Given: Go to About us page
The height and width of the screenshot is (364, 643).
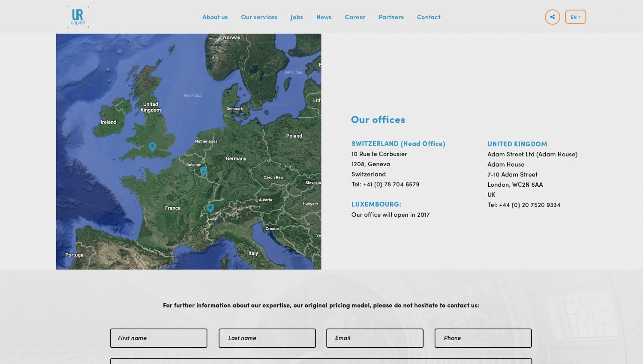Looking at the screenshot, I should tap(215, 17).
